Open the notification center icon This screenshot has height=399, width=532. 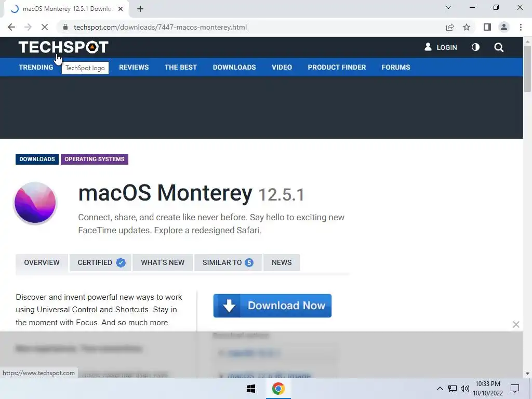[x=515, y=389]
